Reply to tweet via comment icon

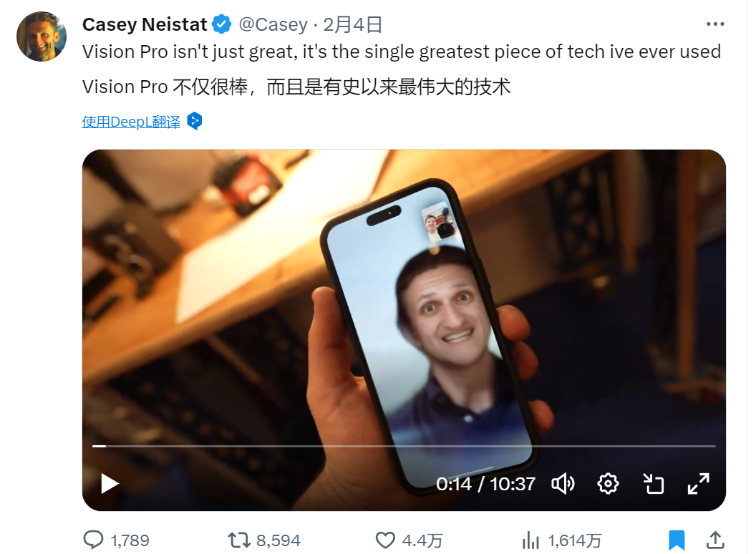point(94,540)
